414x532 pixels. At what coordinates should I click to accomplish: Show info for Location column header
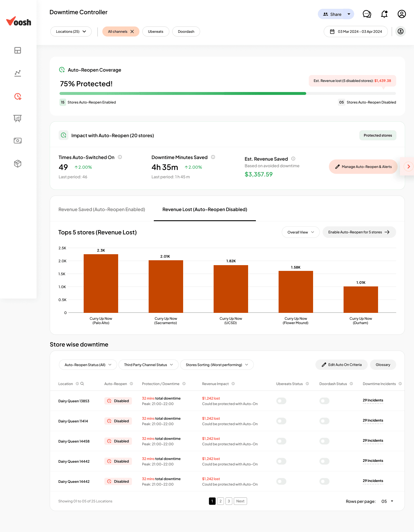[77, 384]
